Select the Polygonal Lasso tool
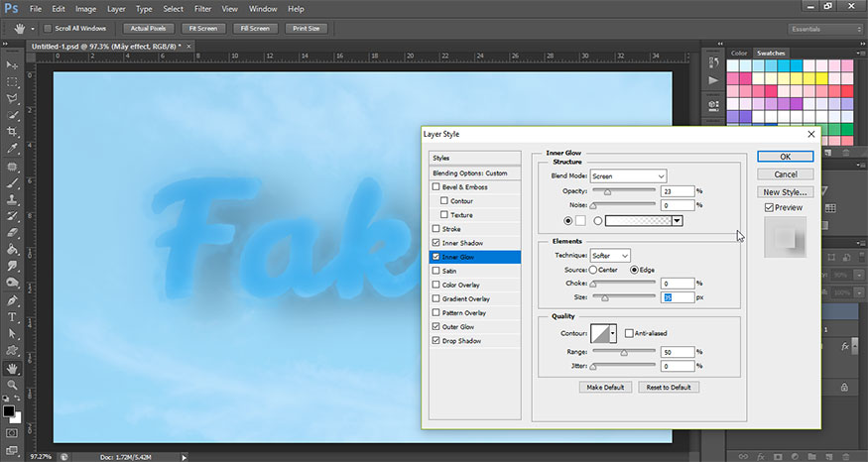 12,98
